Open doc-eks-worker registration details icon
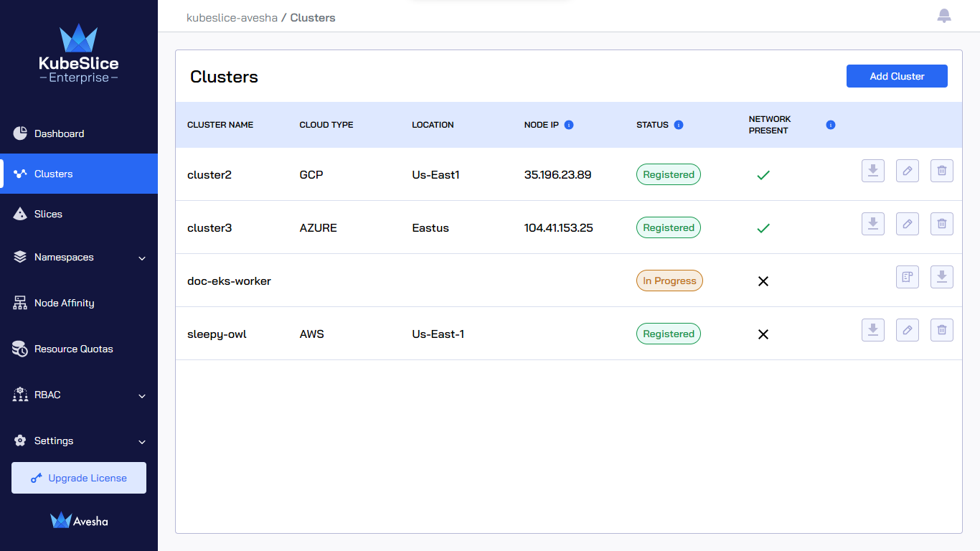Viewport: 980px width, 551px height. (908, 277)
